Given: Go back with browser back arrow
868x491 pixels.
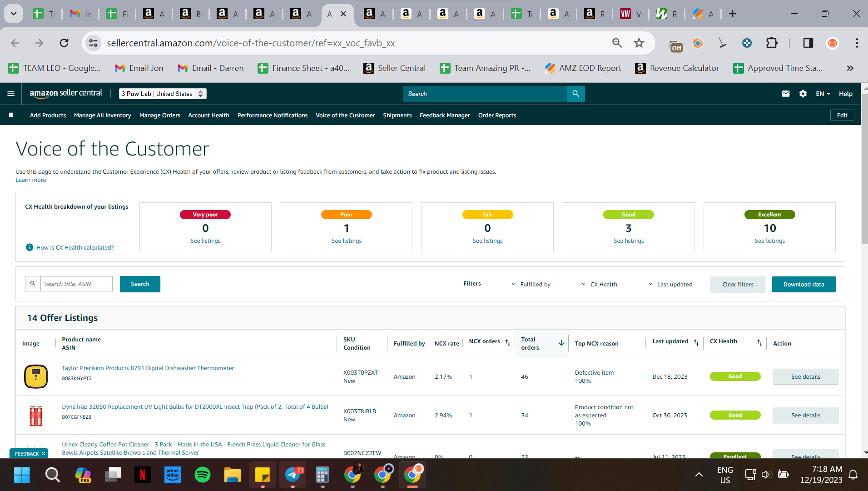Looking at the screenshot, I should [15, 43].
